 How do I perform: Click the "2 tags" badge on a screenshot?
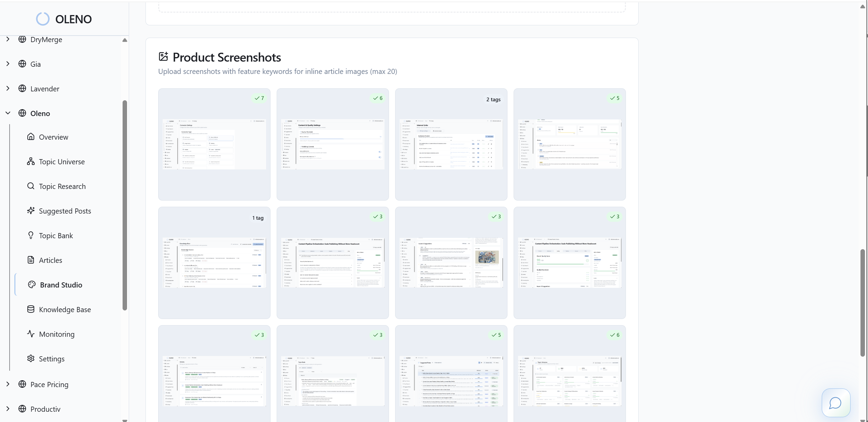[493, 99]
